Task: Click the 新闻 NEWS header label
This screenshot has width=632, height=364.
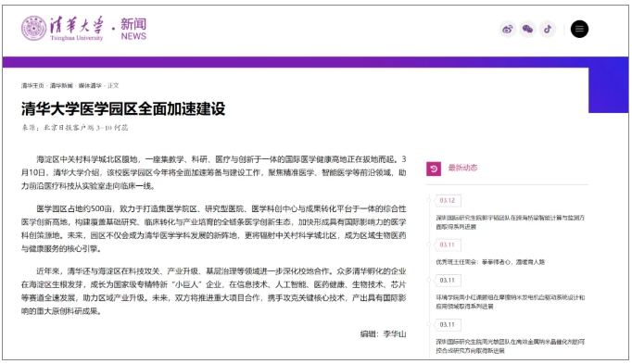Action: pos(133,29)
